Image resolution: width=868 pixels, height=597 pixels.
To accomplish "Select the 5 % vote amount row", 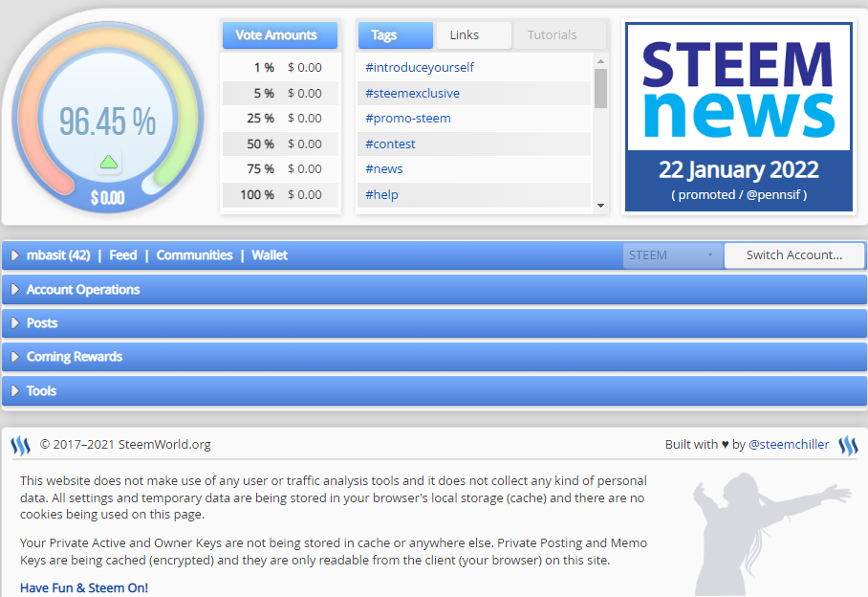I will click(281, 93).
